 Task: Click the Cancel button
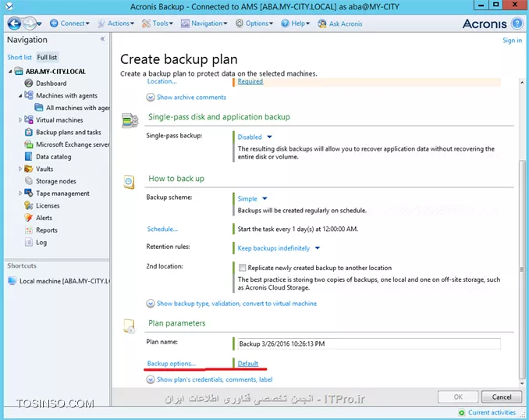pos(502,397)
